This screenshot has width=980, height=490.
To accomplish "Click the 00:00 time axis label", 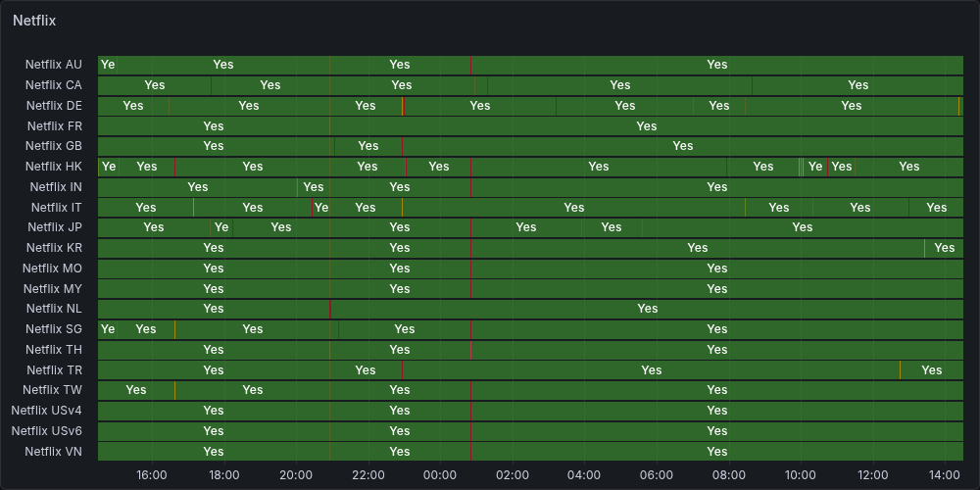I will 440,475.
